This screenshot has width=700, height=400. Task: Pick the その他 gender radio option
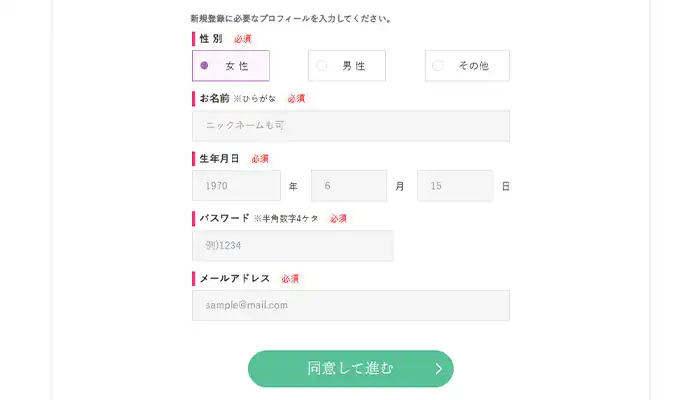tap(467, 66)
